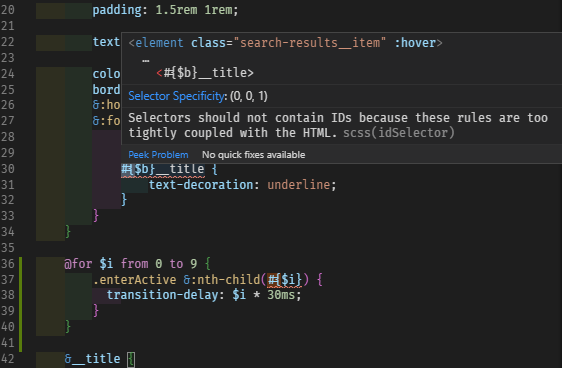Click the :hover pseudo-class in the hover popup
This screenshot has width=562, height=368.
(415, 43)
